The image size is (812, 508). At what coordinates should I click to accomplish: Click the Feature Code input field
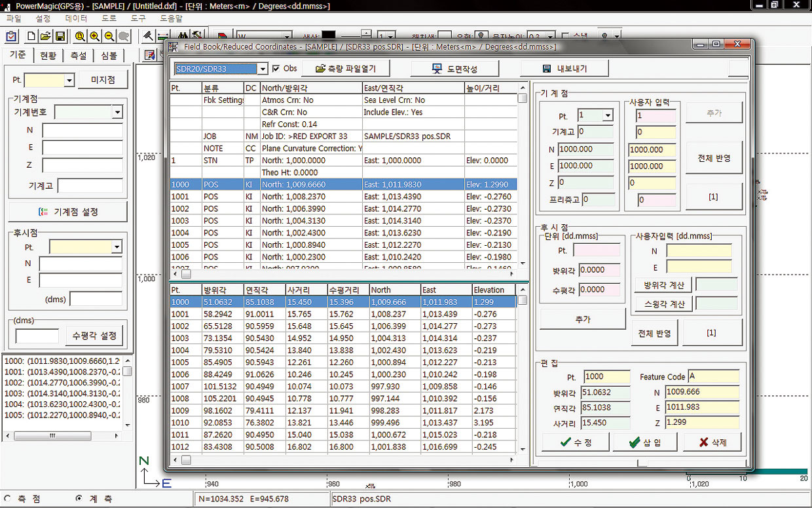(713, 377)
